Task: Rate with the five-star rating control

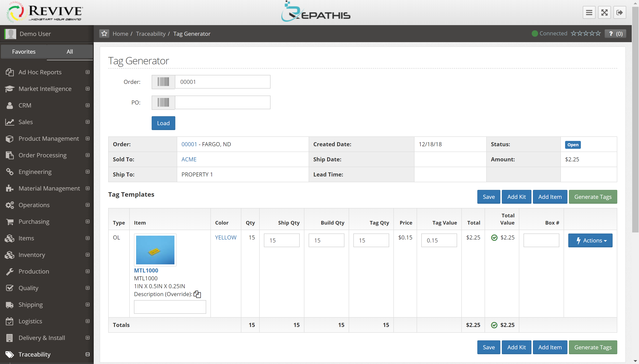Action: tap(586, 33)
